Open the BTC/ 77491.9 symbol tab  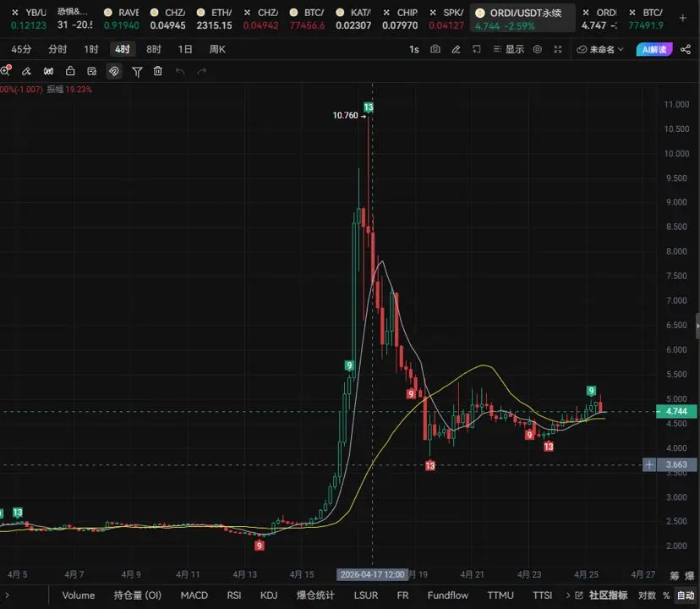click(x=646, y=19)
